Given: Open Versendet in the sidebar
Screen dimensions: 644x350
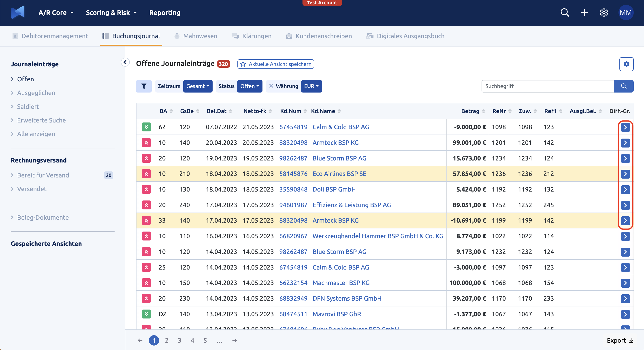Looking at the screenshot, I should 32,189.
